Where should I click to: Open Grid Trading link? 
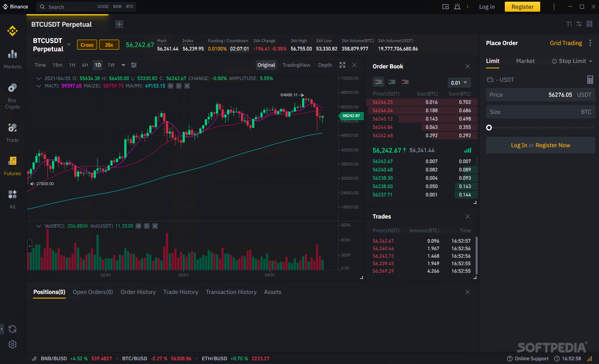click(566, 43)
